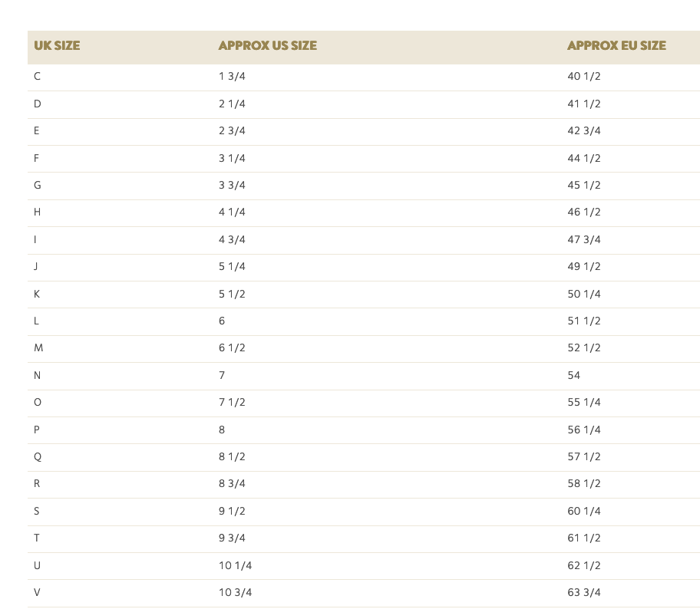700x609 pixels.
Task: Select the UK size M cell
Action: (38, 348)
